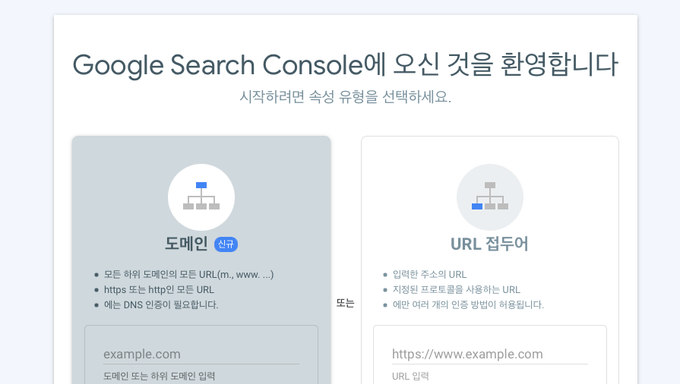
Task: Click the 모든 하위 도메인의 모든 URL bullet
Action: coord(189,275)
